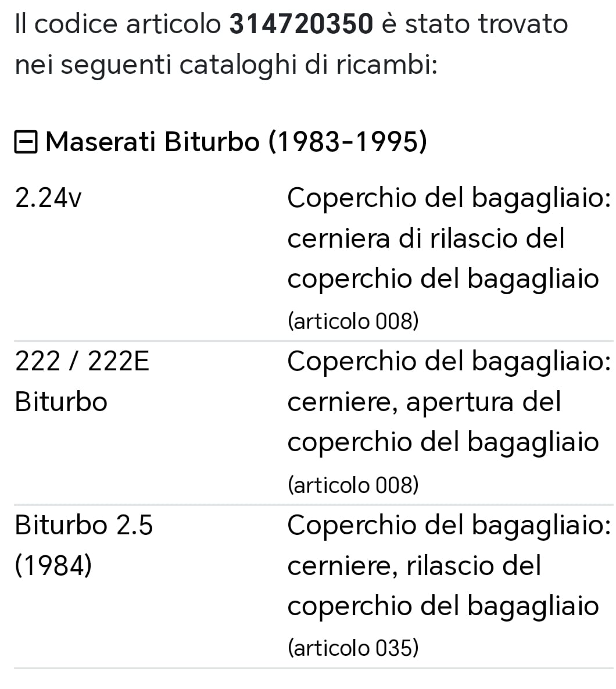Click the first Coperchio del bagagliaio description
Viewport: 616px width, 689px height.
pyautogui.click(x=447, y=198)
